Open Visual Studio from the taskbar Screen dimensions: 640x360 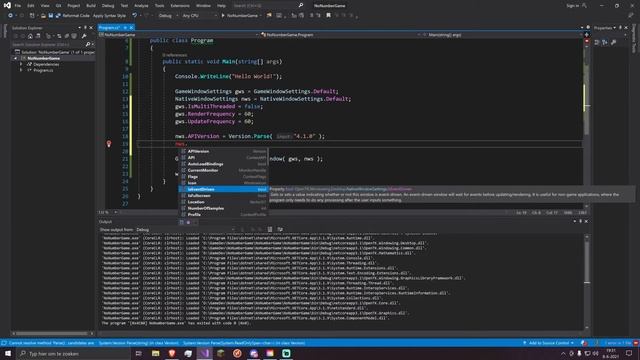point(204,353)
